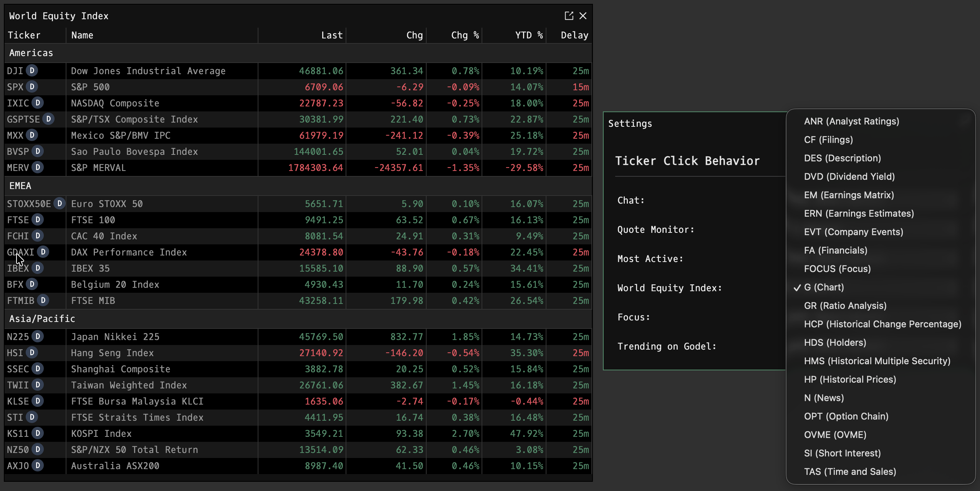Choose GR (Ratio Analysis) entry
The image size is (980, 491).
coord(881,306)
